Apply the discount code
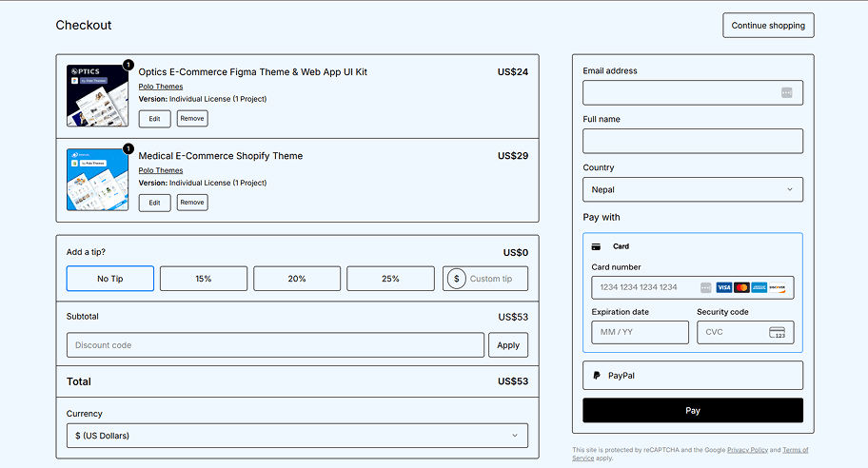868x468 pixels. tap(508, 344)
